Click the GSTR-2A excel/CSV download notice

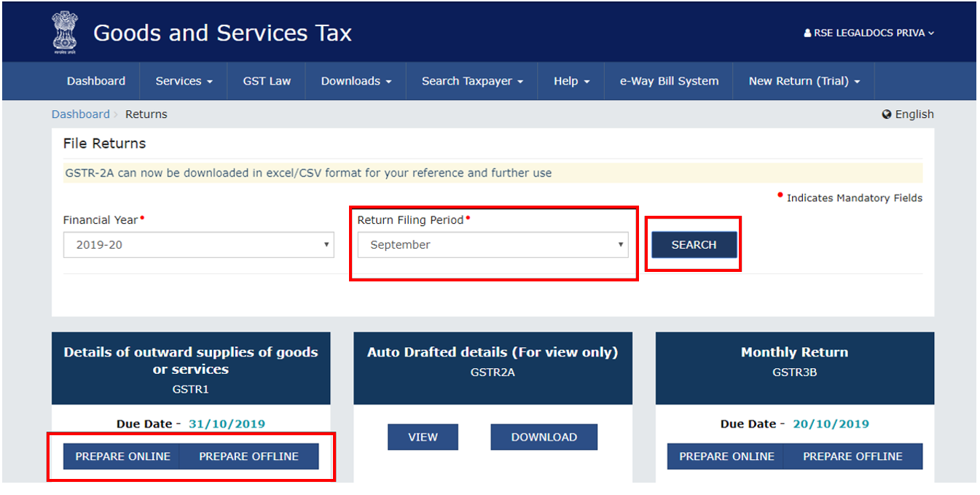[x=493, y=174]
